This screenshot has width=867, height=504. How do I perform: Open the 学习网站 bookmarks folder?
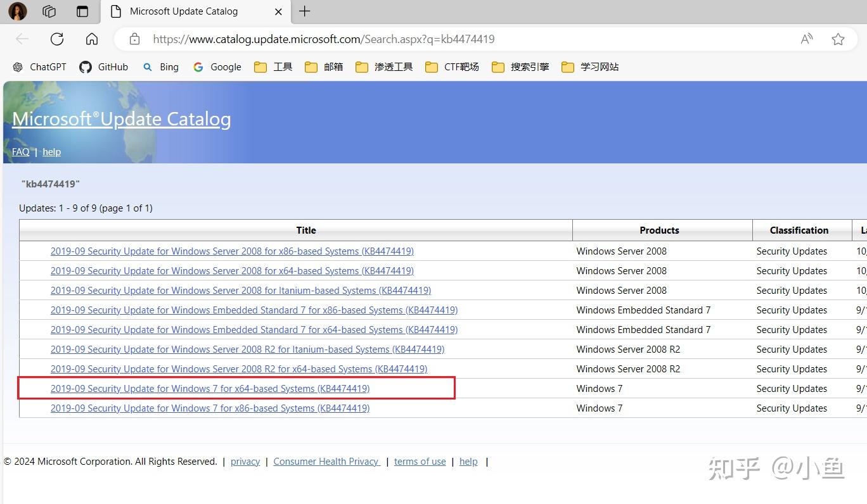599,66
